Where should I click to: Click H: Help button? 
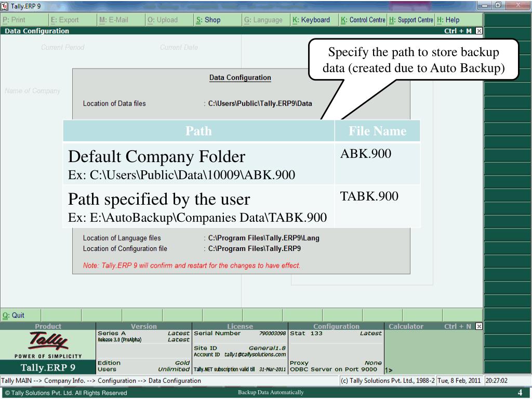(459, 20)
